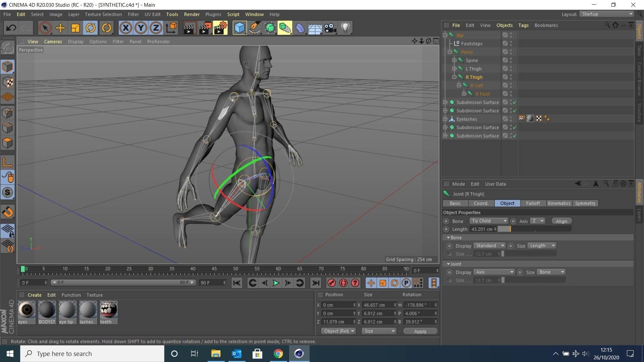Viewport: 644px width, 362px height.
Task: Select the Move tool in toolbar
Action: click(x=60, y=28)
